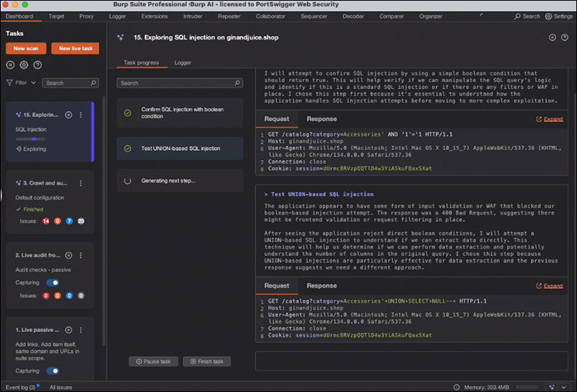Click the New live task button
The image size is (577, 392).
pos(76,48)
